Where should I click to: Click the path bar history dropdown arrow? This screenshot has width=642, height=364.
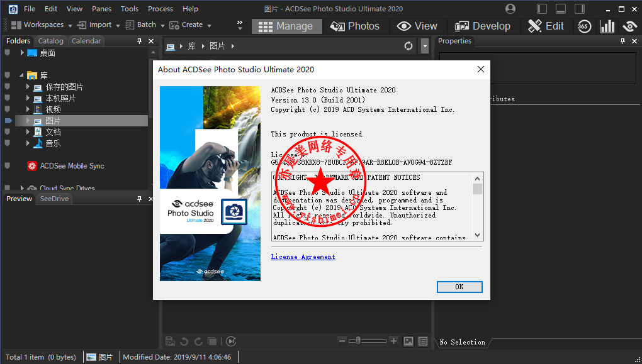pos(425,47)
